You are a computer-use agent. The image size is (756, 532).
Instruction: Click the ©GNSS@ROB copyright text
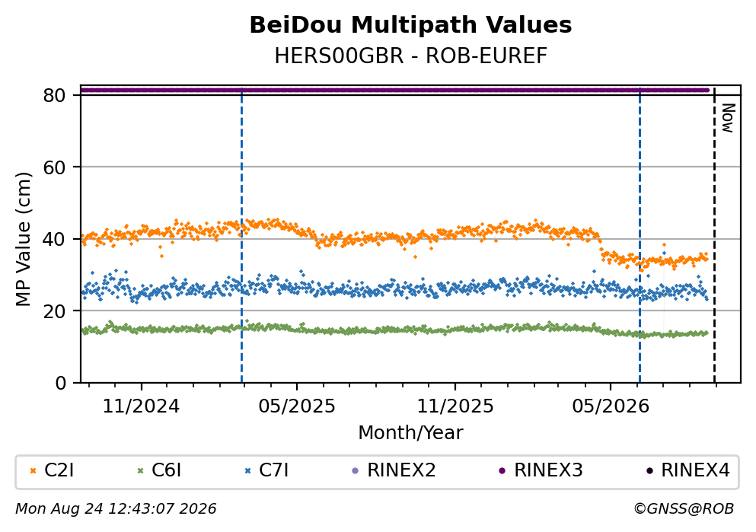pos(684,509)
